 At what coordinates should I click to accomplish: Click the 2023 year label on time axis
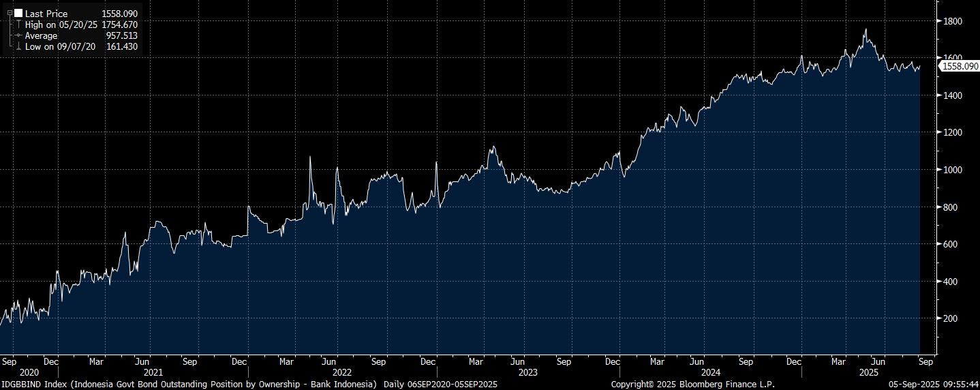tap(528, 372)
